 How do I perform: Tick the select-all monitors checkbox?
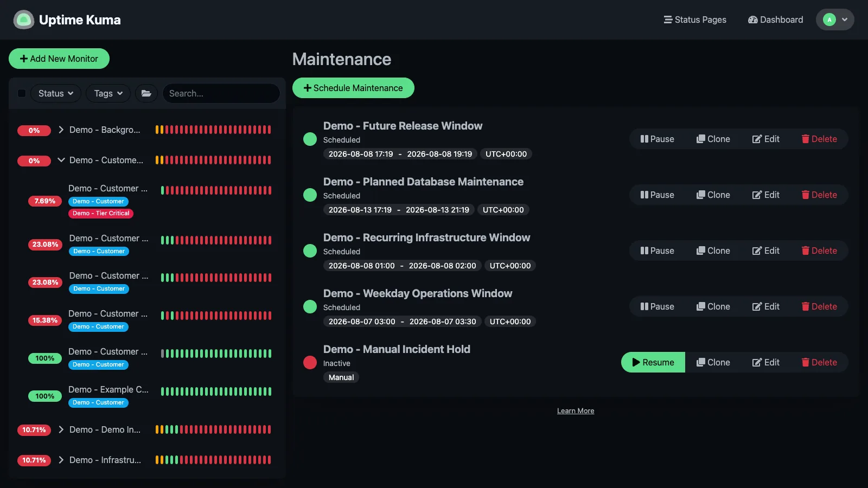click(22, 93)
